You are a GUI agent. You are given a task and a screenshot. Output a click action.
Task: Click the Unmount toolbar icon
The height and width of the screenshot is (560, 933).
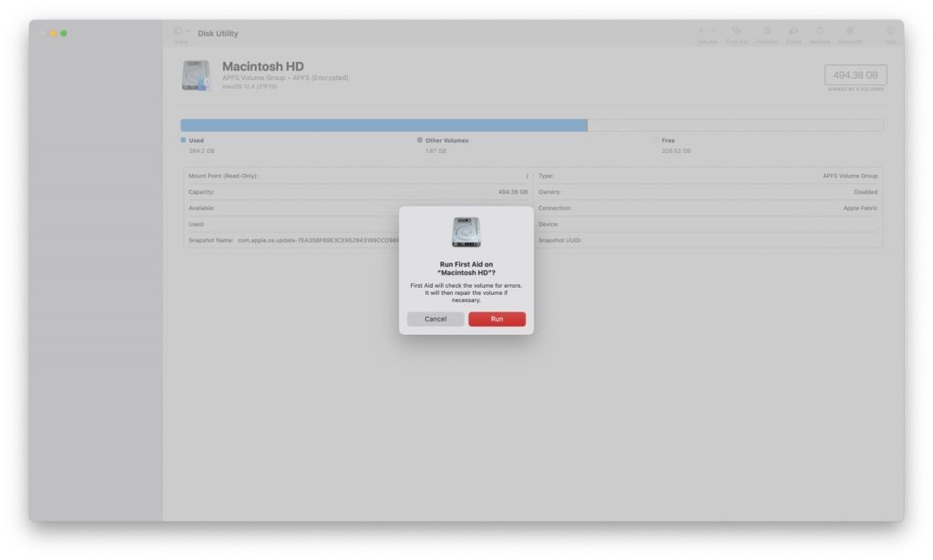(x=850, y=30)
